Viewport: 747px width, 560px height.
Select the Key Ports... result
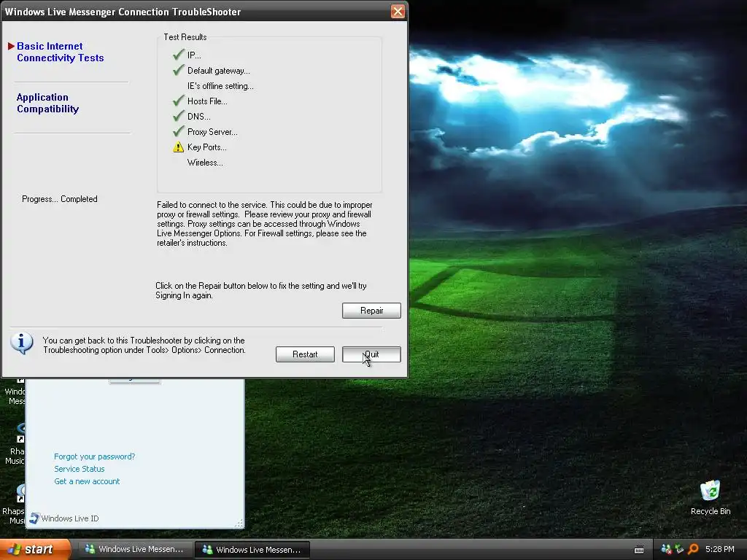click(206, 147)
